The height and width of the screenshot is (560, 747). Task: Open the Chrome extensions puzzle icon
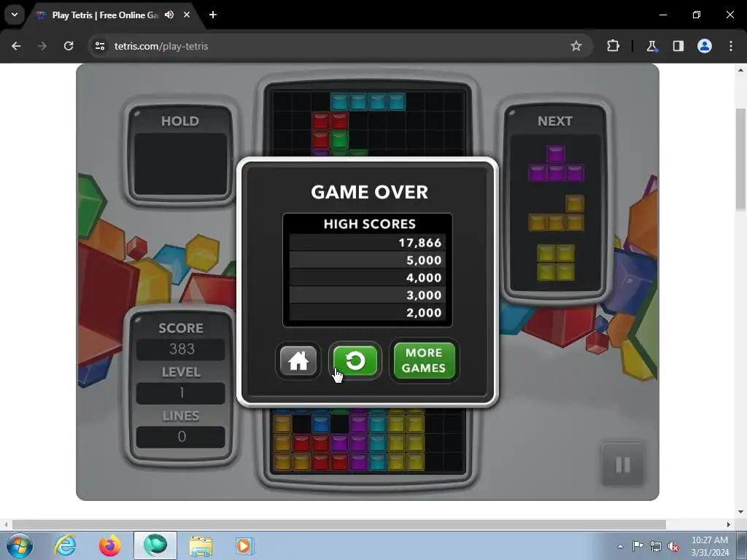(x=613, y=46)
